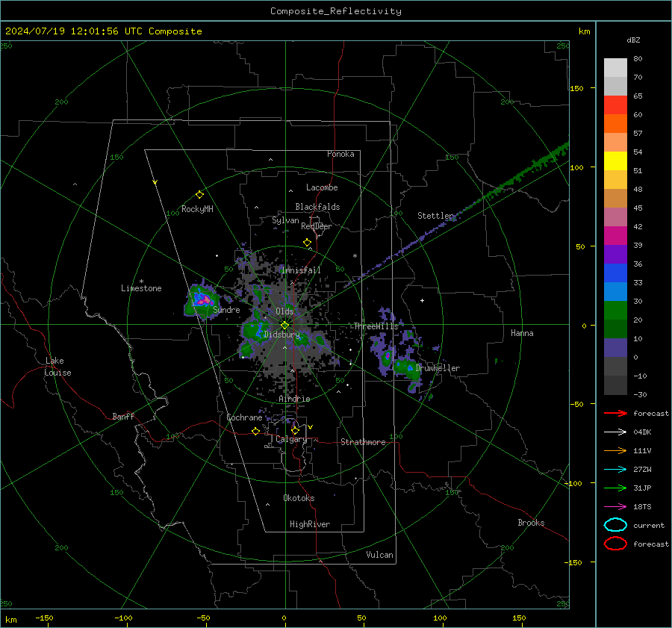Click the Blackfalds city label
The height and width of the screenshot is (628, 672).
click(317, 207)
